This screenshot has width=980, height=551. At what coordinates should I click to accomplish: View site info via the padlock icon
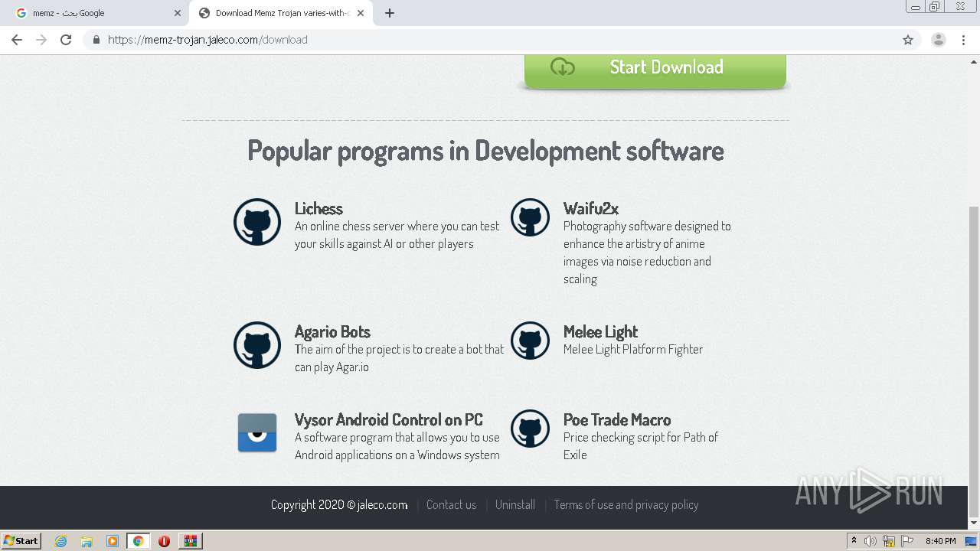coord(96,40)
